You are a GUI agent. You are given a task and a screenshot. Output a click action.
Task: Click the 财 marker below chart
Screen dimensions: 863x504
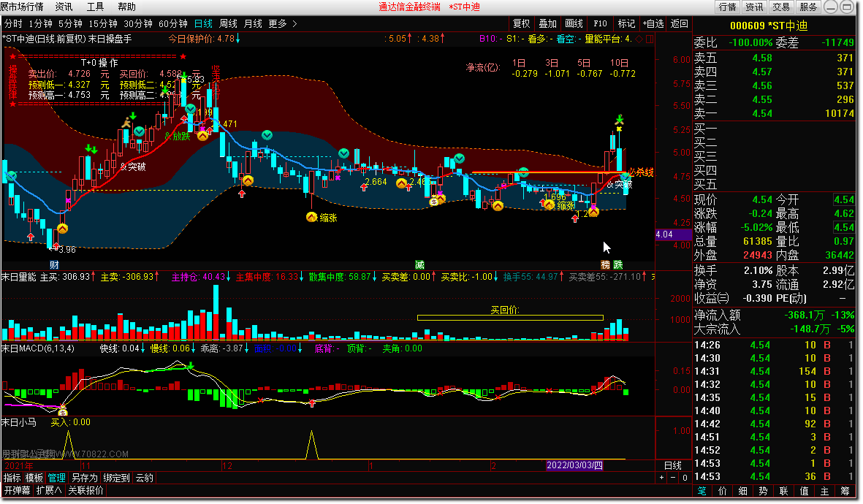tap(54, 264)
